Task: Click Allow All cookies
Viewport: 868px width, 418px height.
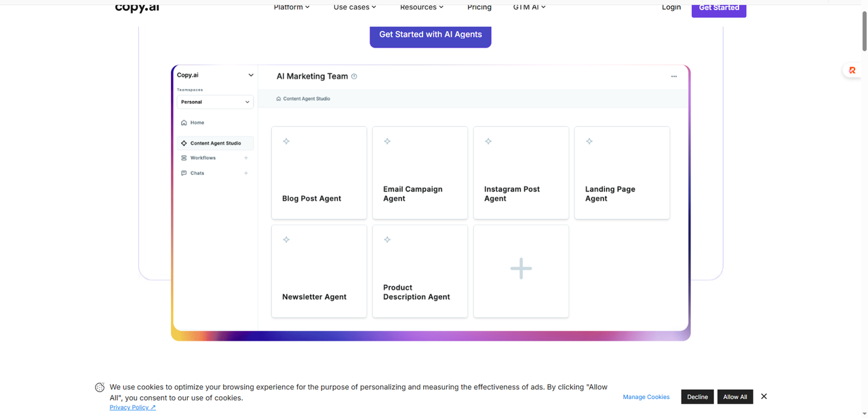Action: pos(735,397)
